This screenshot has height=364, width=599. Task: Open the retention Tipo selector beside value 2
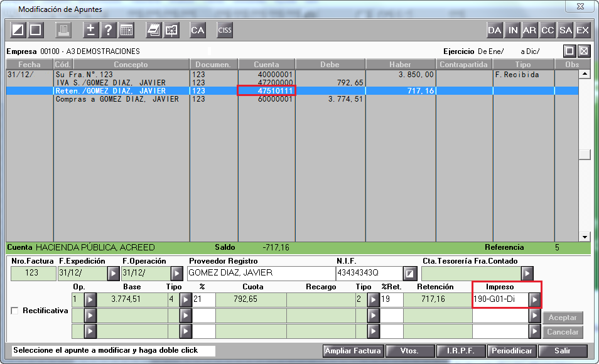[373, 299]
